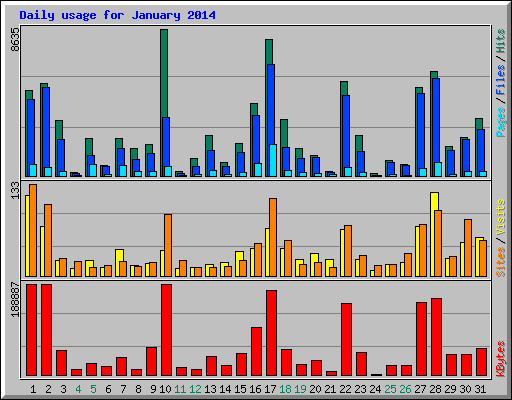The width and height of the screenshot is (512, 400).
Task: Click day 28 on the x-axis
Action: [435, 389]
